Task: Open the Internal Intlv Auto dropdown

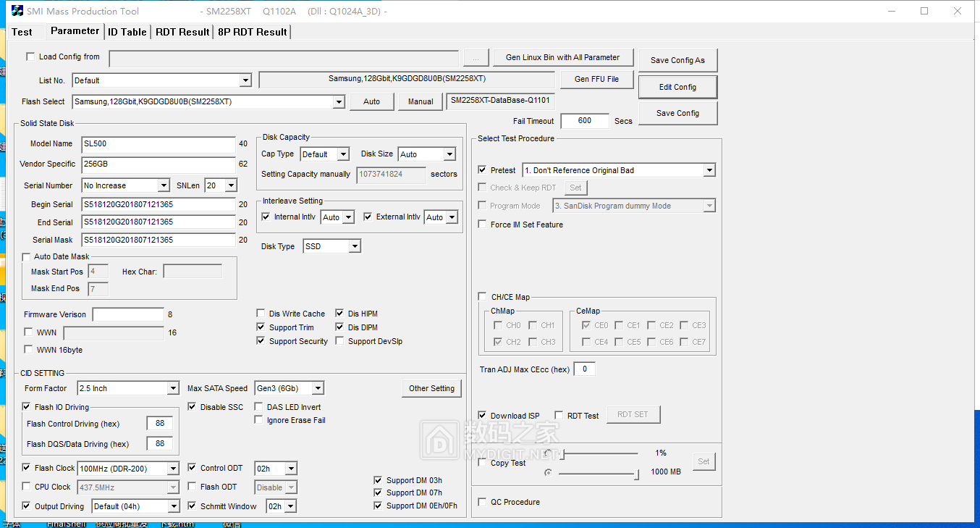Action: point(348,217)
